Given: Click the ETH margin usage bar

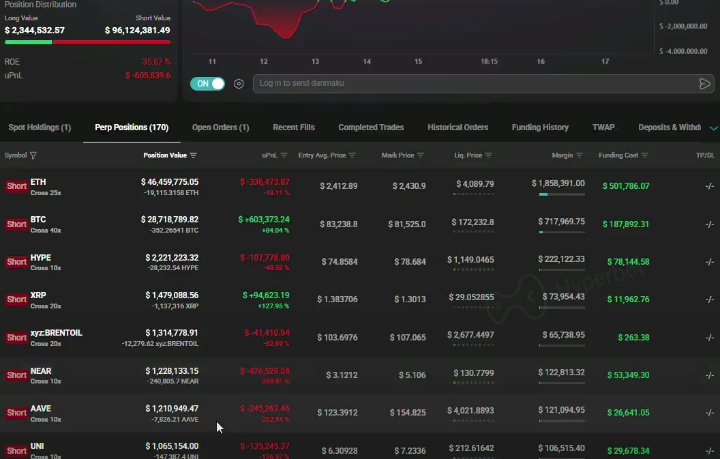Looking at the screenshot, I should (562, 195).
